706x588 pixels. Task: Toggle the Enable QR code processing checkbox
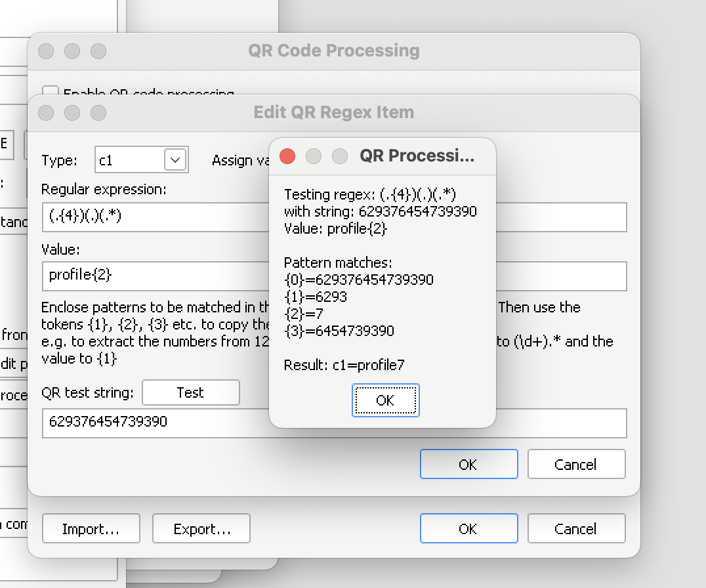pyautogui.click(x=51, y=91)
